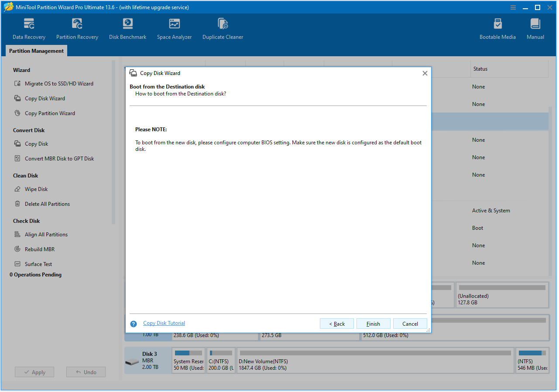Click the Apply button
Viewport: 559px width, 392px height.
click(34, 372)
